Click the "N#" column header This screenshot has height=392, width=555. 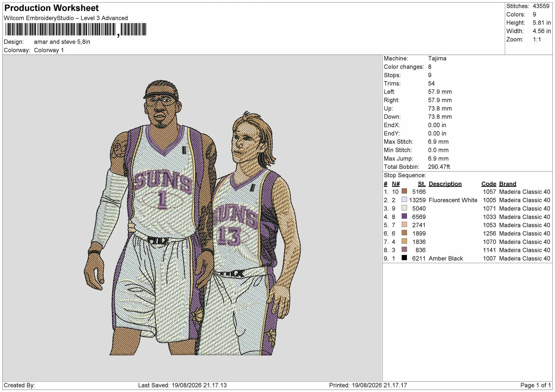(396, 184)
